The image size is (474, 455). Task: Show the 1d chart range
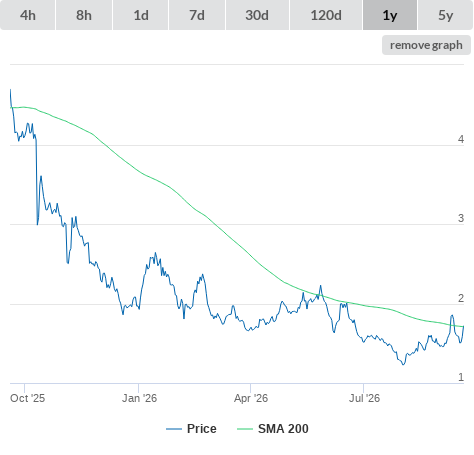(141, 15)
